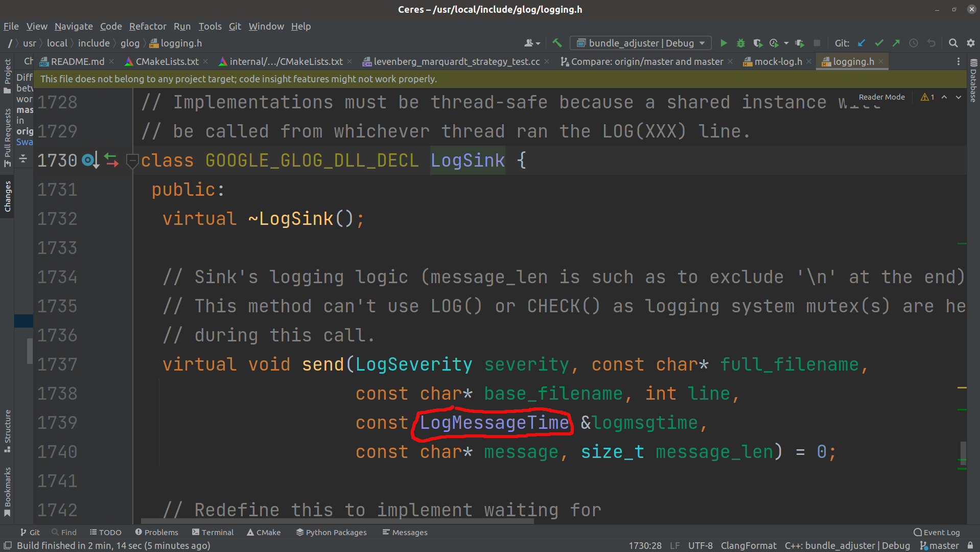980x552 pixels.
Task: Close the mock-log.h tab
Action: coord(809,61)
